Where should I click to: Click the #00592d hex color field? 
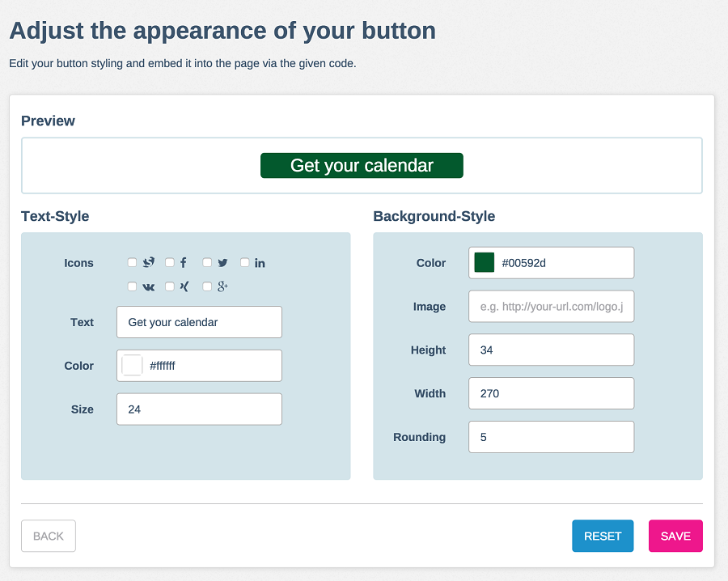564,263
